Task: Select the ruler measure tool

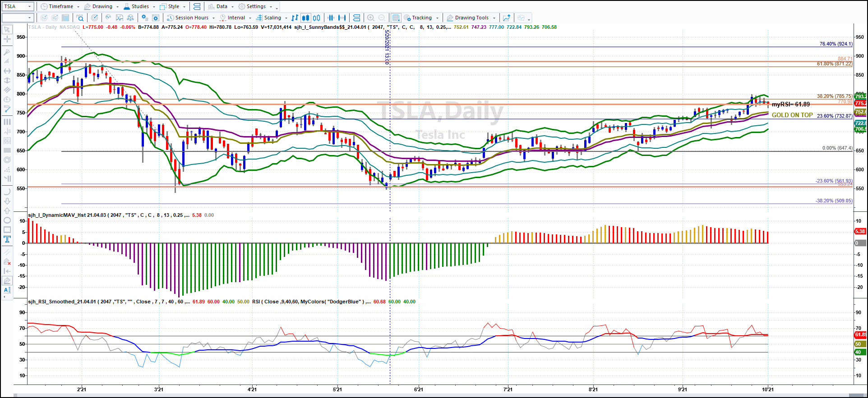Action: click(x=7, y=109)
